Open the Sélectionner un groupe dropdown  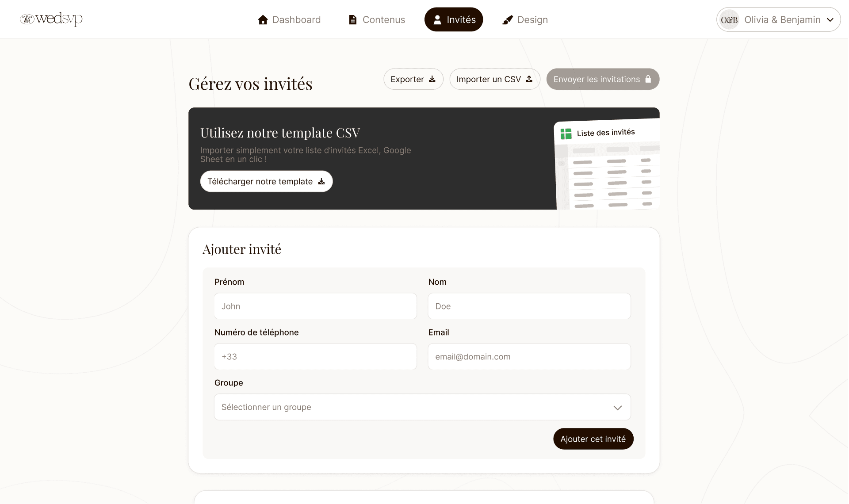422,407
